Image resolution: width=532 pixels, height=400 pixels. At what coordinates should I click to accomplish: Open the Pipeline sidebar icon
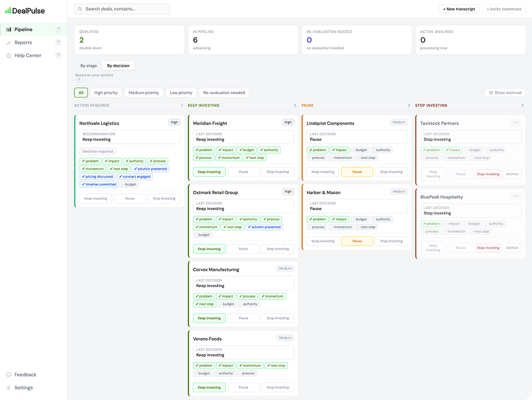8,30
